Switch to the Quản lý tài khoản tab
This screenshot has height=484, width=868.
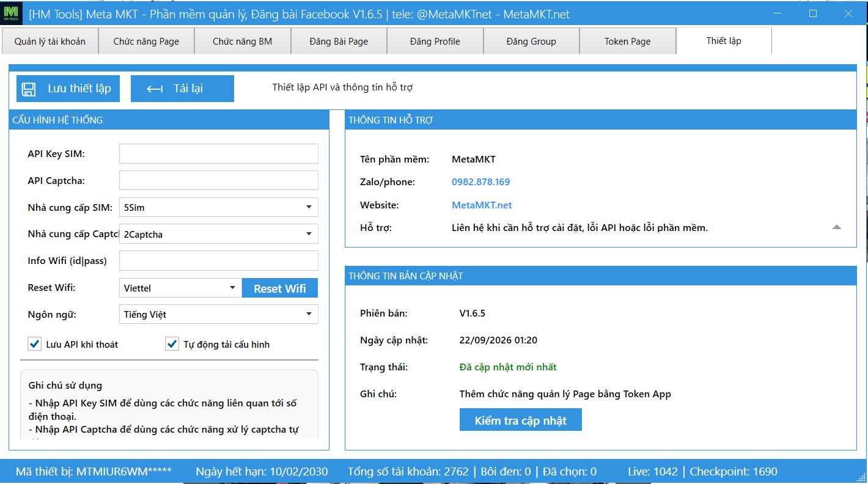coord(50,42)
